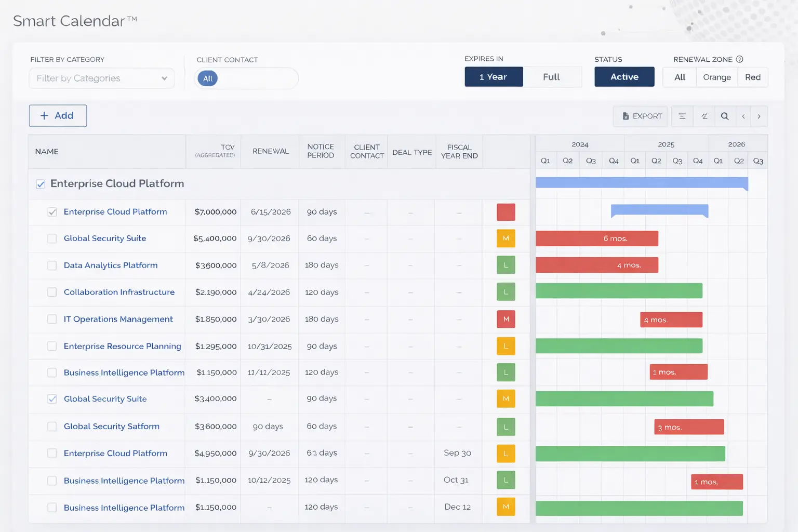Click the search icon in the toolbar
The image size is (798, 532).
(x=725, y=116)
